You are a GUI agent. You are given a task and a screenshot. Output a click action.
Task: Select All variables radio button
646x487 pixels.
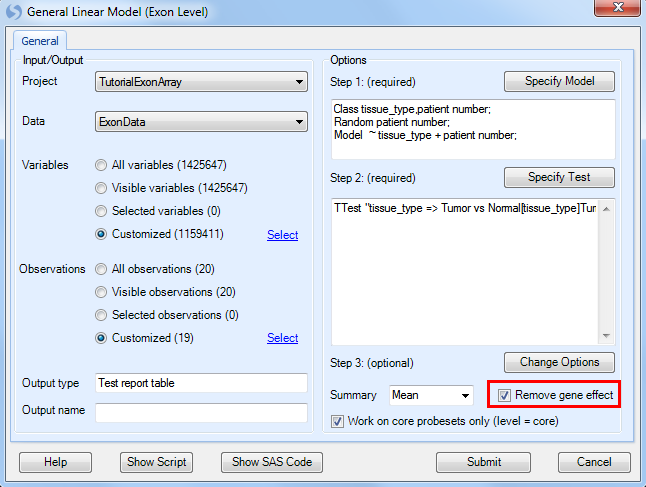click(x=101, y=165)
